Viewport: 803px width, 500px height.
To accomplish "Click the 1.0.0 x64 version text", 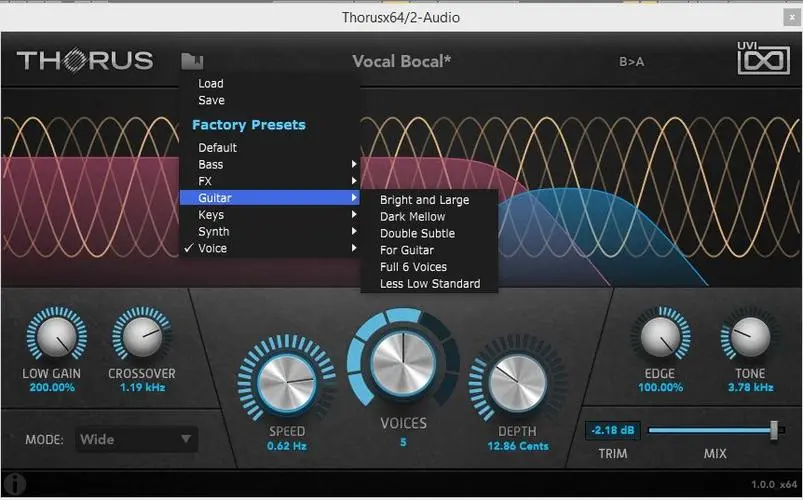I will click(x=774, y=485).
